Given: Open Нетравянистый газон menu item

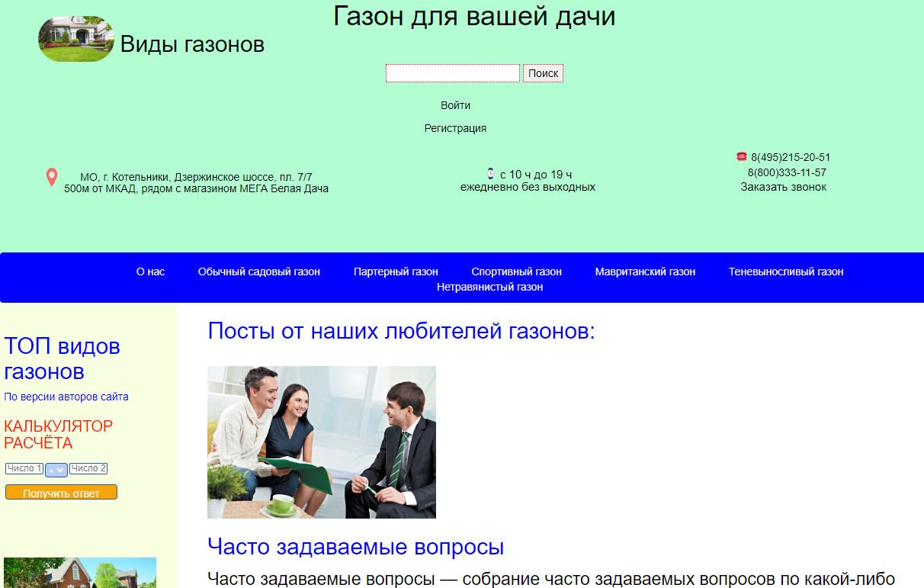Looking at the screenshot, I should (x=489, y=287).
